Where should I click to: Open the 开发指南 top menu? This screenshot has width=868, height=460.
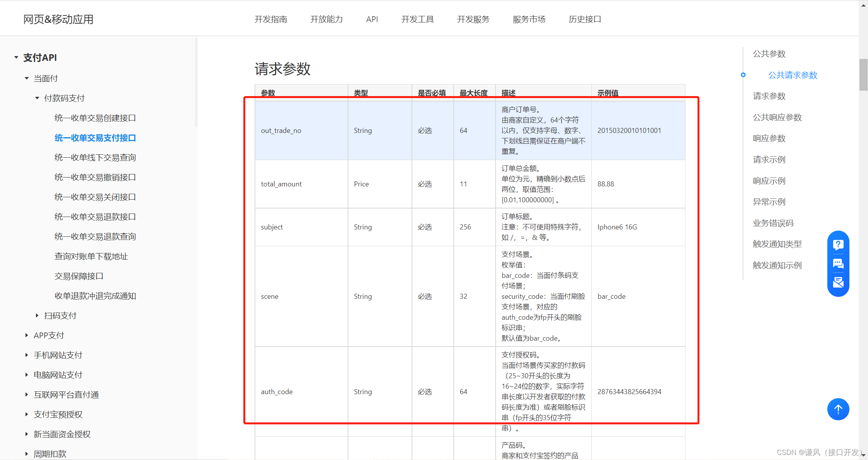(270, 19)
